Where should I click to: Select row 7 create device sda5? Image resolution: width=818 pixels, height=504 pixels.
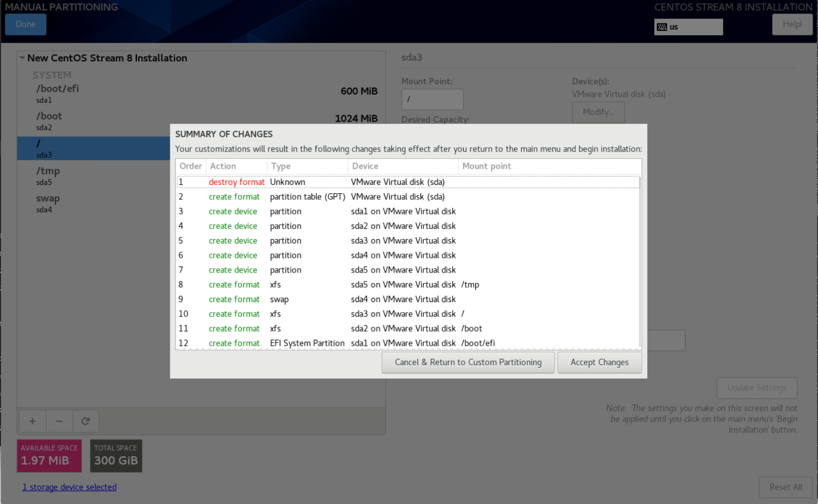point(408,270)
